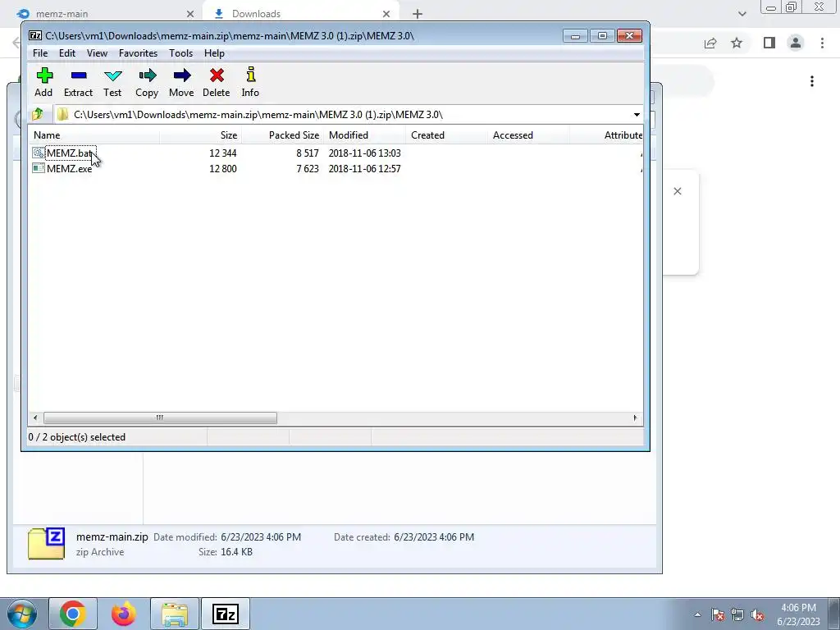Sort by the Size column header
840x630 pixels.
pos(200,135)
